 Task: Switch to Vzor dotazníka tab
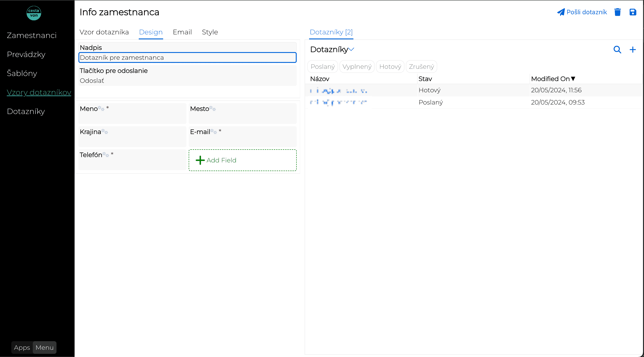(x=104, y=32)
